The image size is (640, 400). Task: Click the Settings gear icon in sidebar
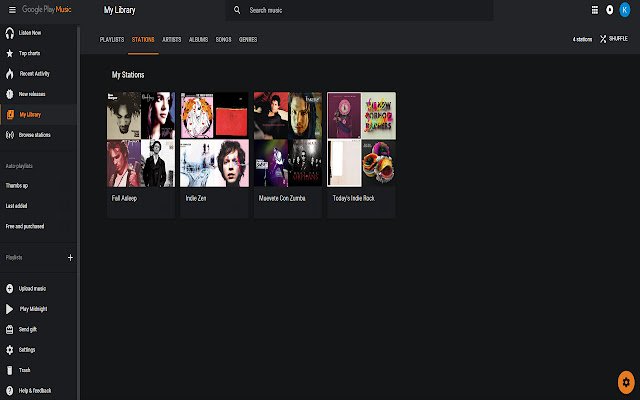click(10, 350)
